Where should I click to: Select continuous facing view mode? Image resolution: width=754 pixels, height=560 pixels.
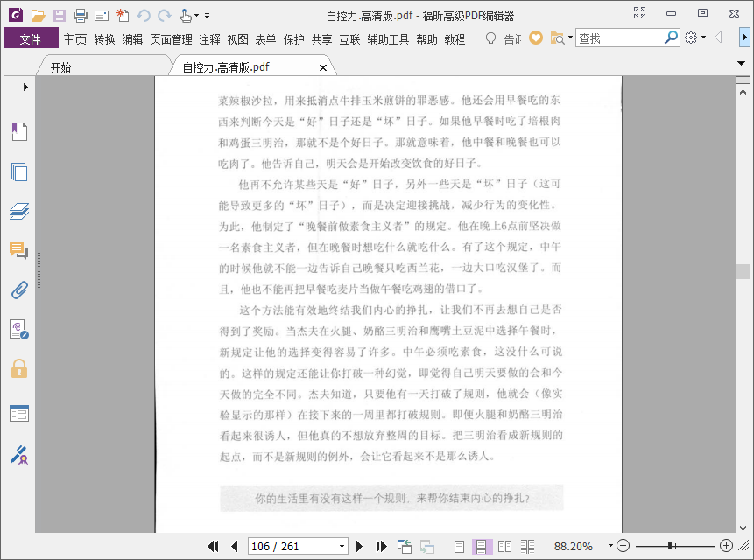click(527, 546)
